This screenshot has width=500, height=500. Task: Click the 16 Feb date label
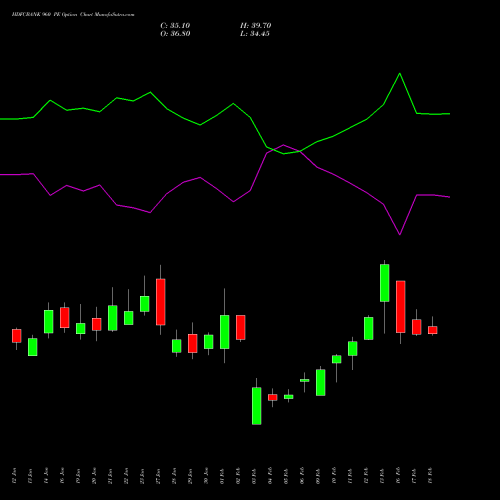398,476
